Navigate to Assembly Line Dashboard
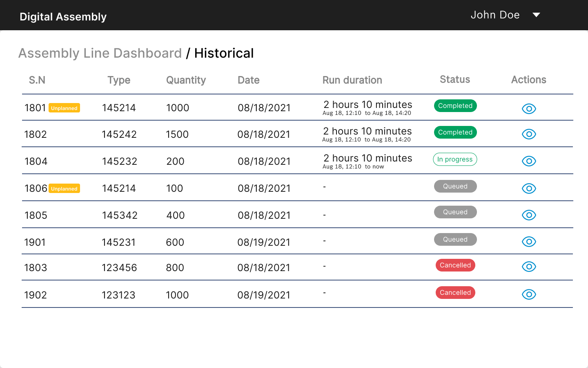Viewport: 588px width, 368px height. (100, 53)
